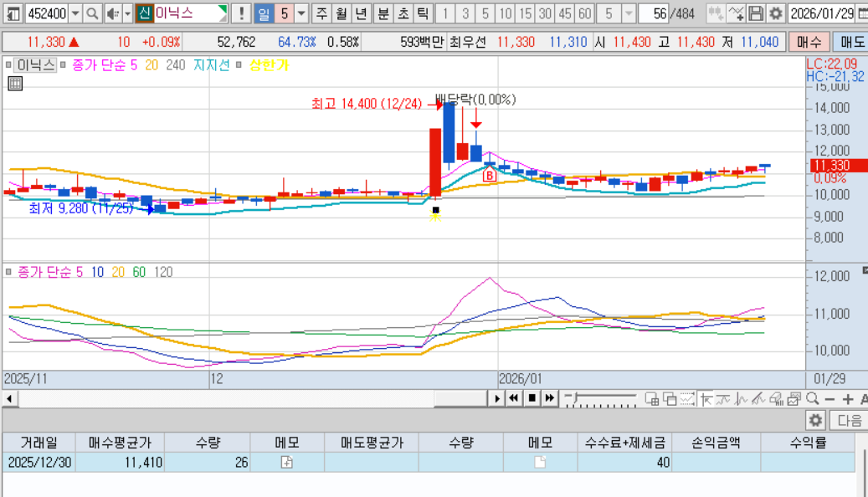Viewport: 868px width, 497px height.
Task: Click the custom interval field showing 5
Action: click(x=609, y=13)
